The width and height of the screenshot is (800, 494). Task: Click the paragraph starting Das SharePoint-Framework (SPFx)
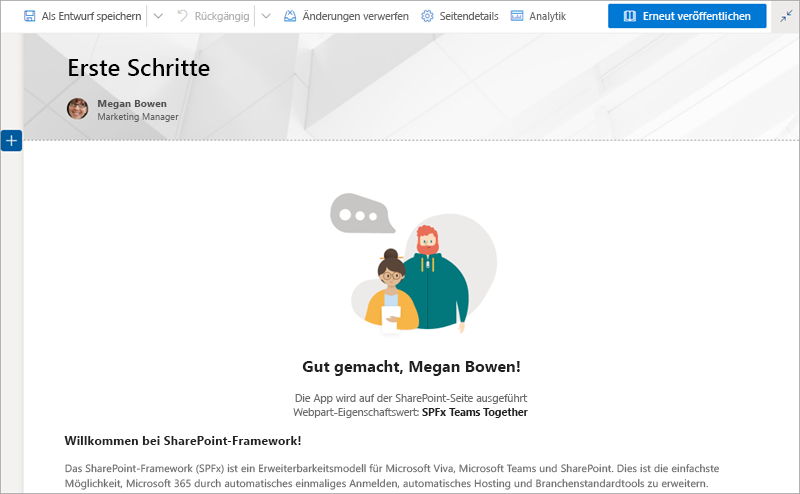[x=392, y=476]
